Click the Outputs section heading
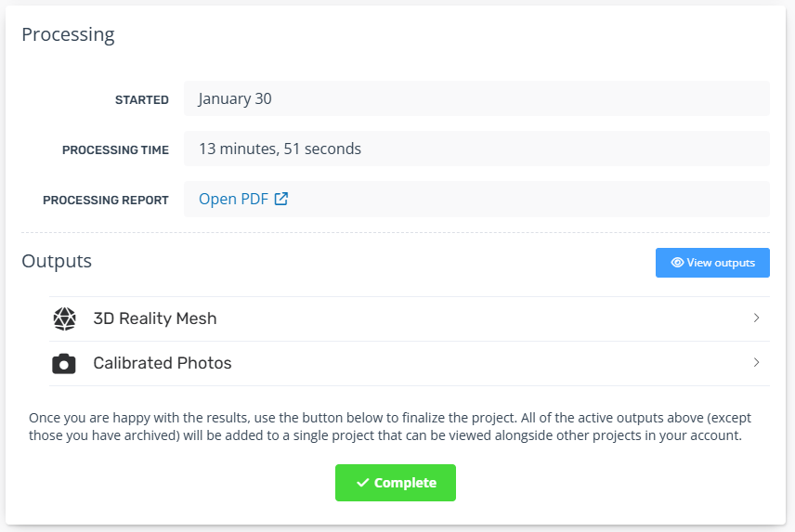 coord(57,261)
